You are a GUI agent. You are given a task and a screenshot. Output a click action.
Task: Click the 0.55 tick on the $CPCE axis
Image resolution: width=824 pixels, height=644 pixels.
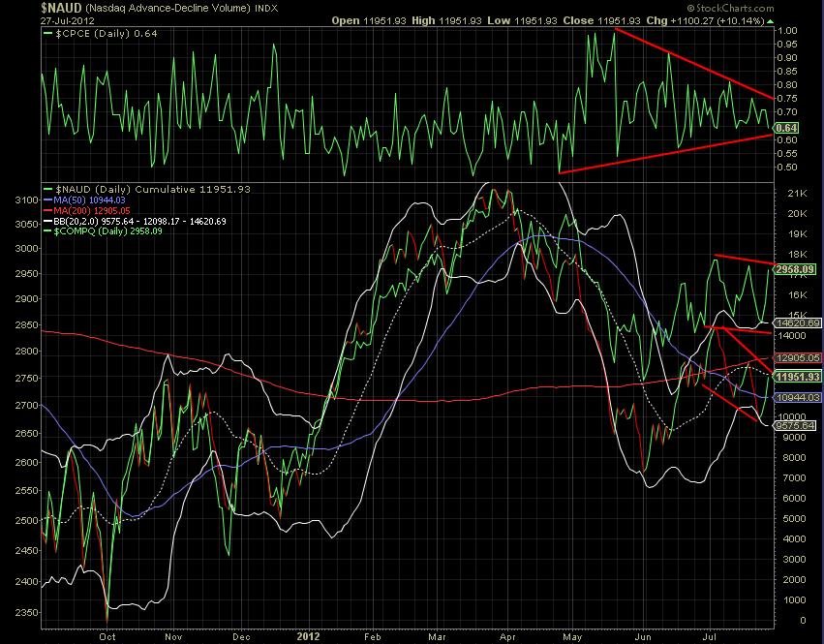click(787, 154)
